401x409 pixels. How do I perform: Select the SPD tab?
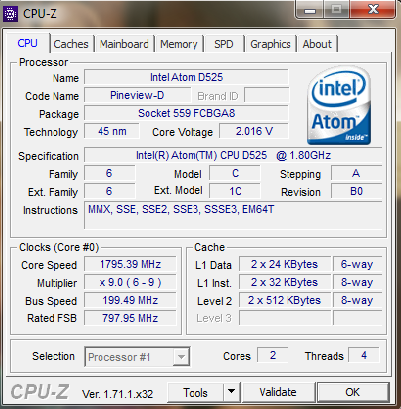[224, 44]
